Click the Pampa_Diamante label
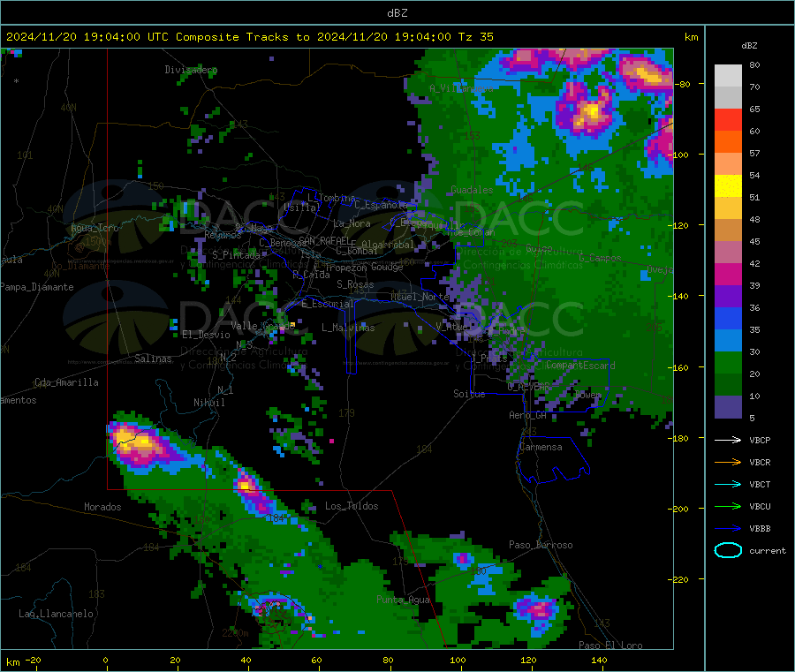This screenshot has width=795, height=672. (x=37, y=287)
